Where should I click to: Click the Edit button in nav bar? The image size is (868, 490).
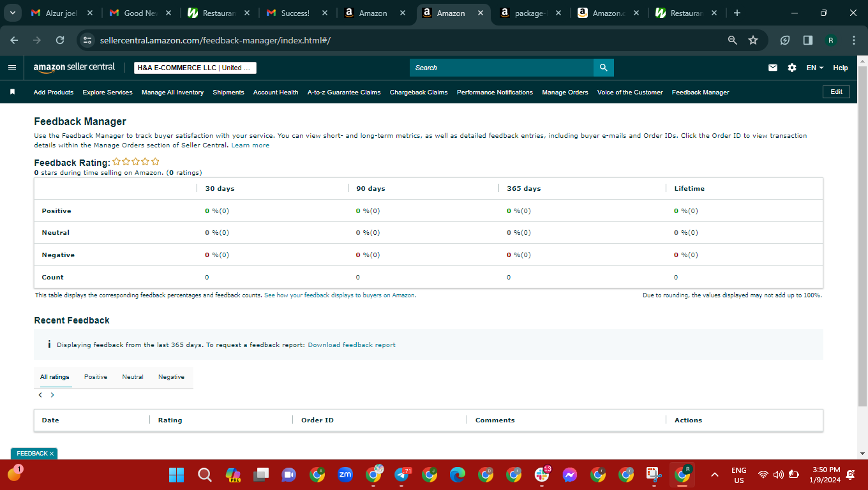coord(836,92)
